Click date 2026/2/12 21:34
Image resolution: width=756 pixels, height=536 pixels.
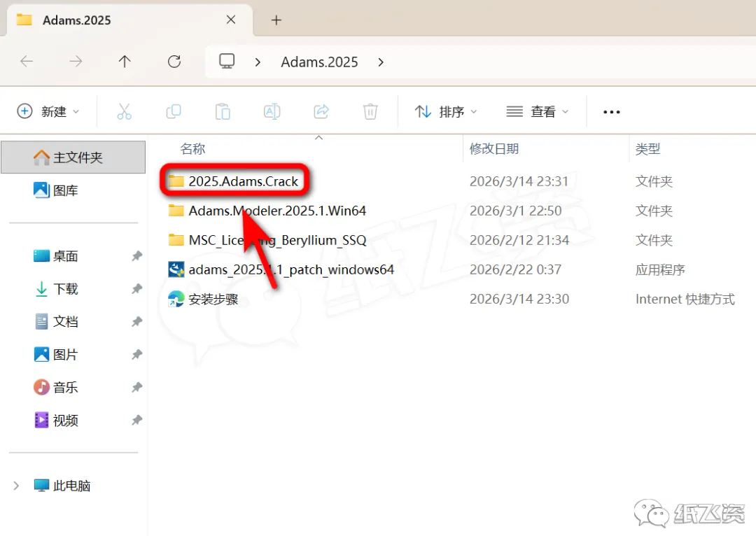(519, 240)
